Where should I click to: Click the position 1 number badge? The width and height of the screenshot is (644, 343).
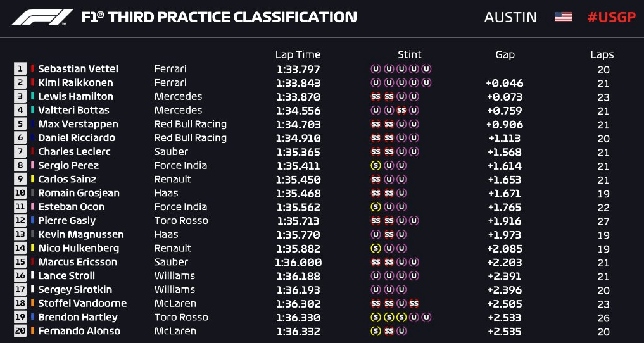pos(20,69)
